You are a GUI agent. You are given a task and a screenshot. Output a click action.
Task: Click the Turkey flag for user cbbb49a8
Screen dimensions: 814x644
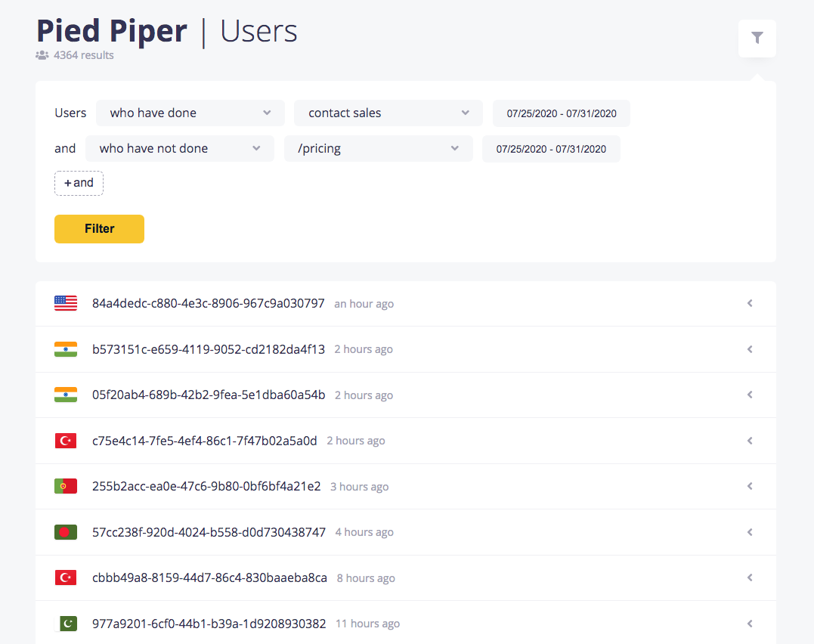pos(66,577)
